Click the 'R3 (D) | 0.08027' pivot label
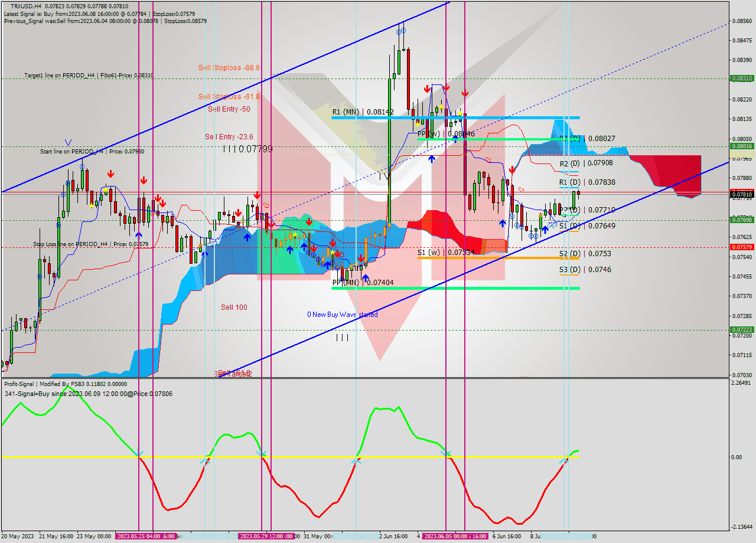756x543 pixels. point(588,138)
